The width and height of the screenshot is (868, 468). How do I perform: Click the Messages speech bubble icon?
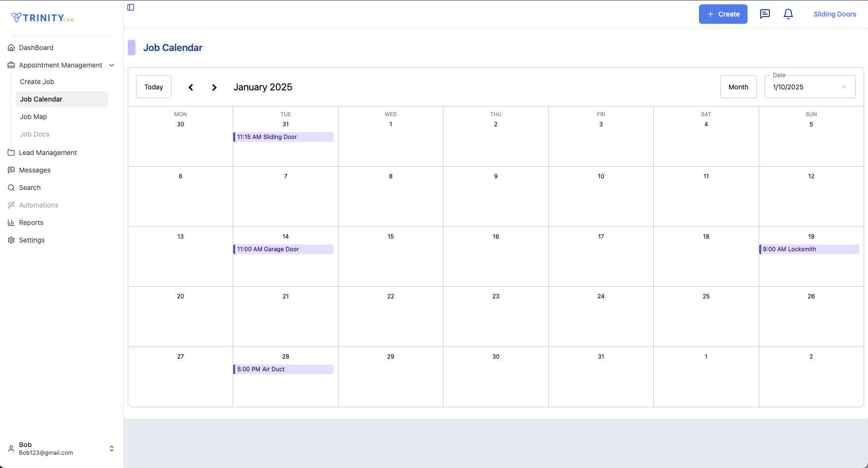pos(11,170)
